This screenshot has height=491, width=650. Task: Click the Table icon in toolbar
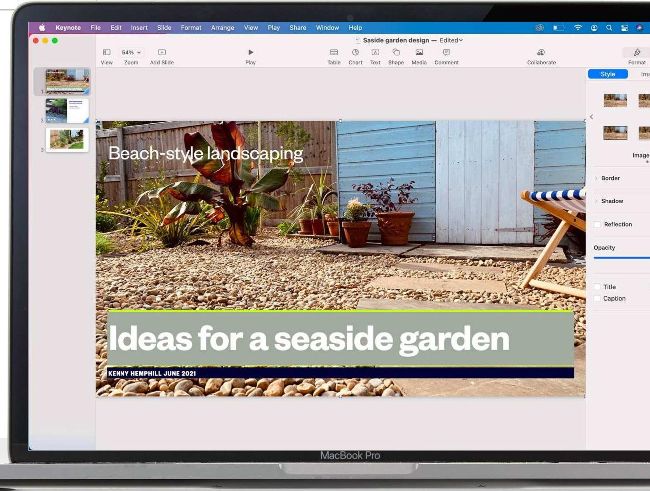point(334,52)
